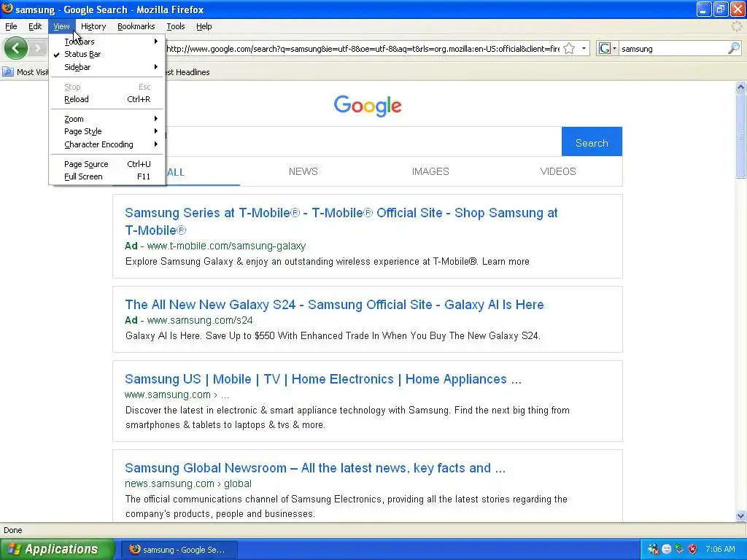Image resolution: width=747 pixels, height=560 pixels.
Task: Switch to the VIDEOS results tab
Action: pos(558,171)
